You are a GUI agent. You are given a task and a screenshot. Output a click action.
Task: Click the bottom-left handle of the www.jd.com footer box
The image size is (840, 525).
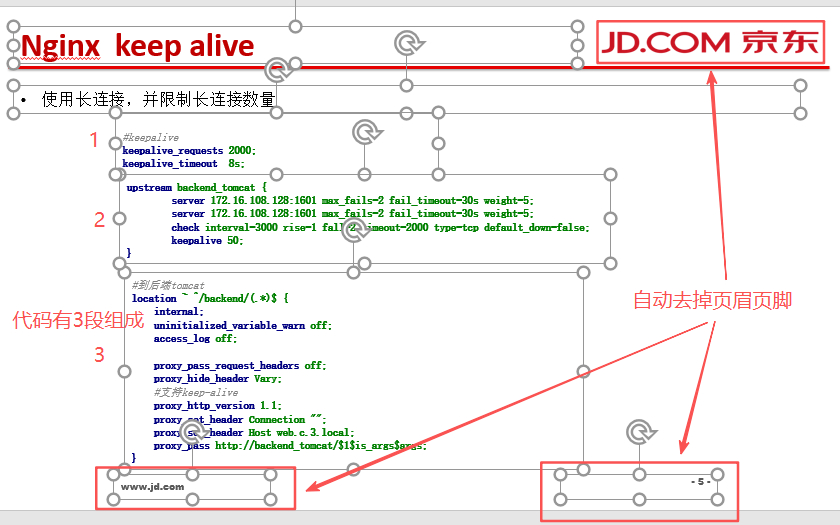coord(114,500)
